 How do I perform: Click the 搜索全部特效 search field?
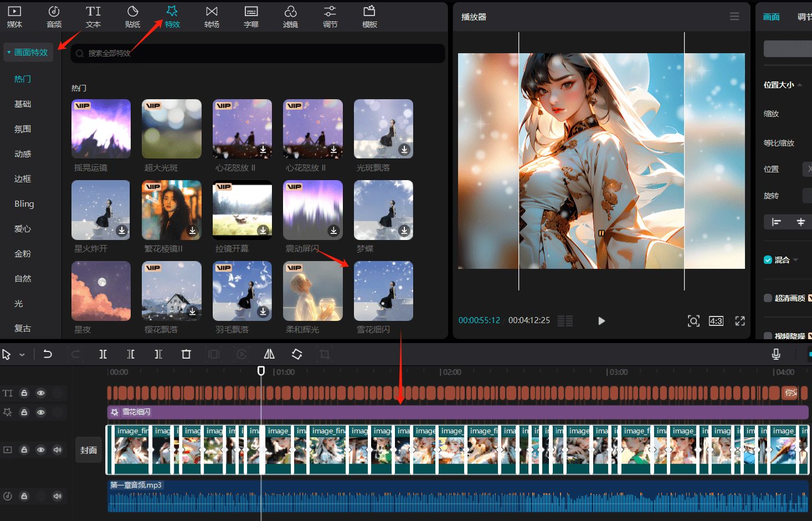(x=258, y=53)
